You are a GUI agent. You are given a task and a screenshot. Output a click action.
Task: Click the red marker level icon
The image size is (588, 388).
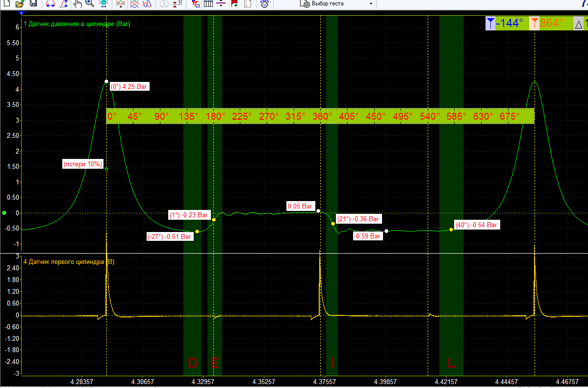(178, 4)
